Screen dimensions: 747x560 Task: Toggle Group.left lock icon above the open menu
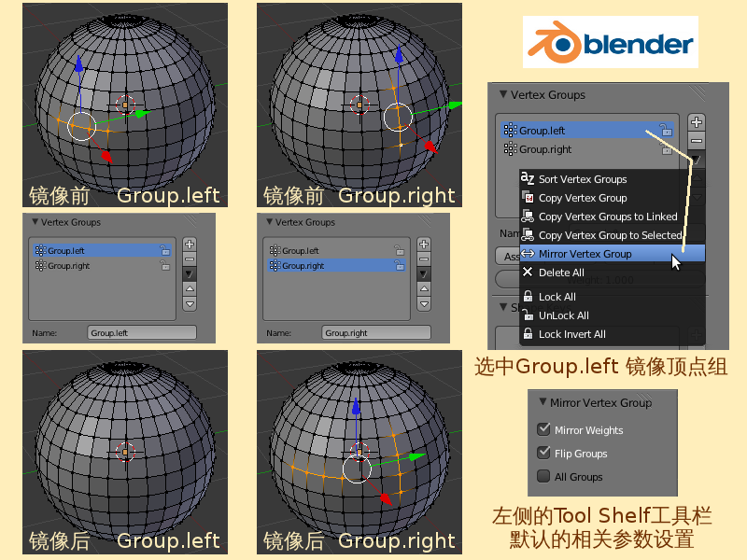666,130
